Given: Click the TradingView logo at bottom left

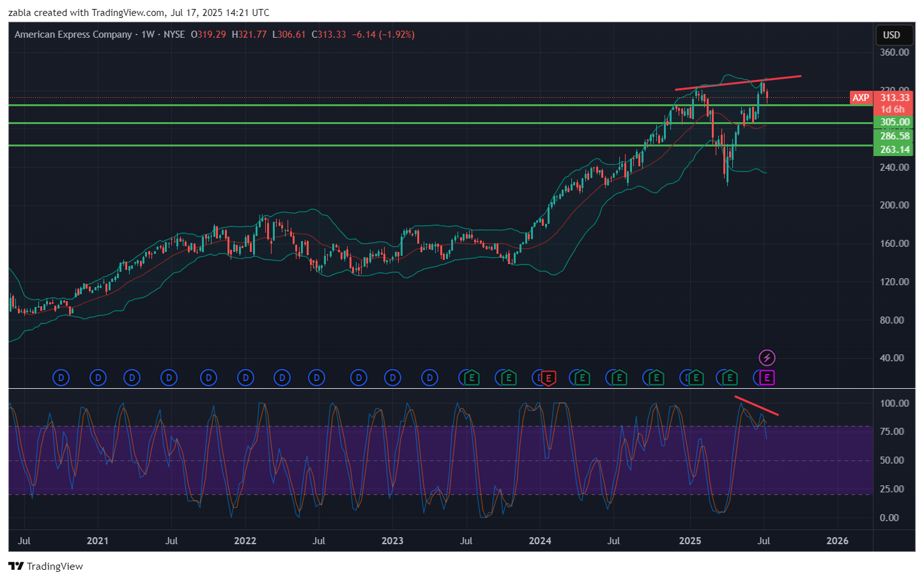Looking at the screenshot, I should pos(45,566).
